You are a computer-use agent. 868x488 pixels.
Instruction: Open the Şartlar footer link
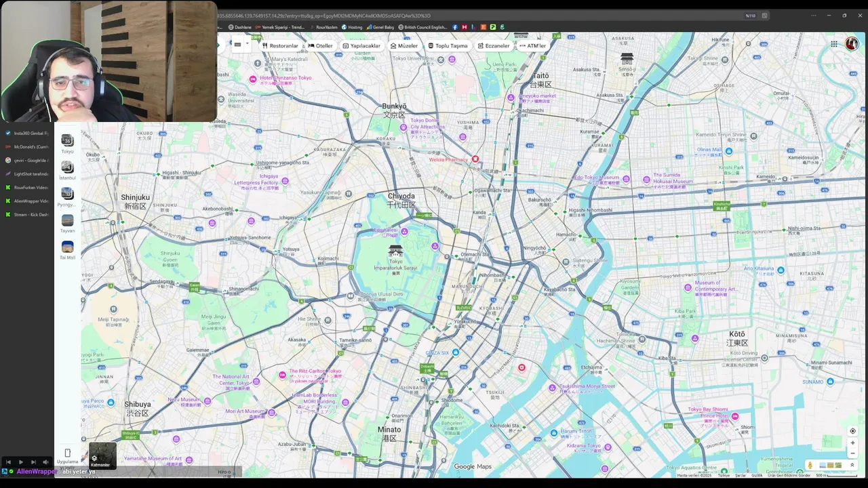[741, 475]
